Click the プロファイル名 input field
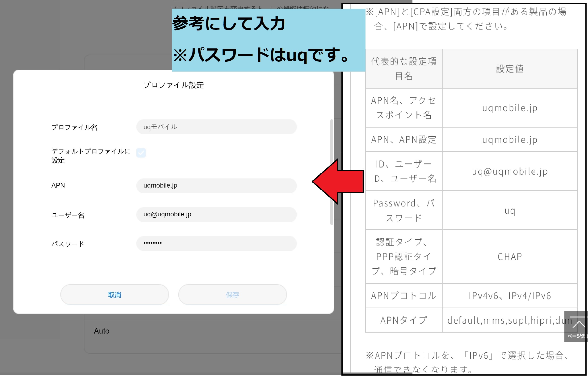 (x=216, y=127)
